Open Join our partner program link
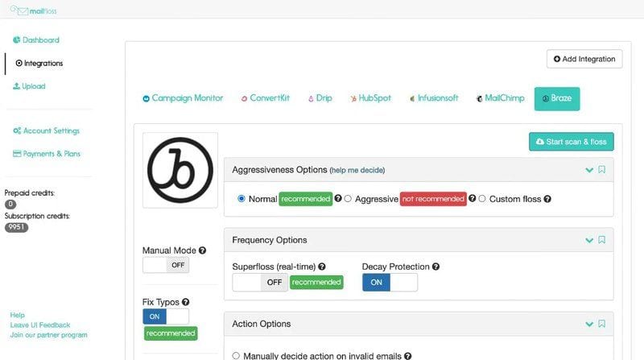Viewport: 644px width, 360px height. click(49, 334)
